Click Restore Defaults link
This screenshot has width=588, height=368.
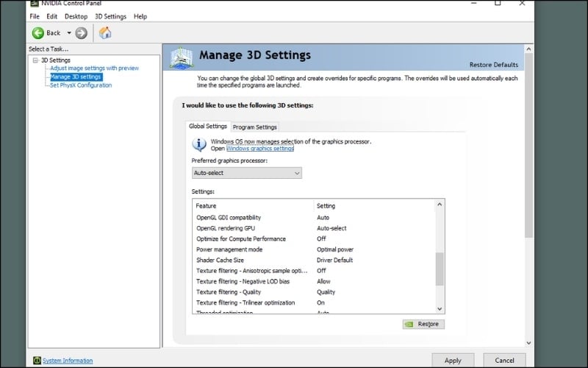pyautogui.click(x=494, y=65)
